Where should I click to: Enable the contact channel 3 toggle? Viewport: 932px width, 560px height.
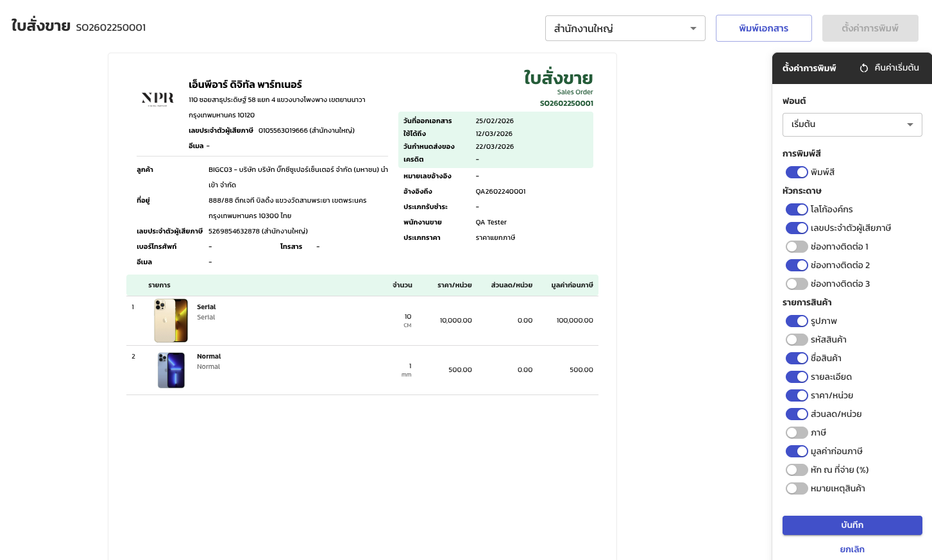tap(797, 284)
